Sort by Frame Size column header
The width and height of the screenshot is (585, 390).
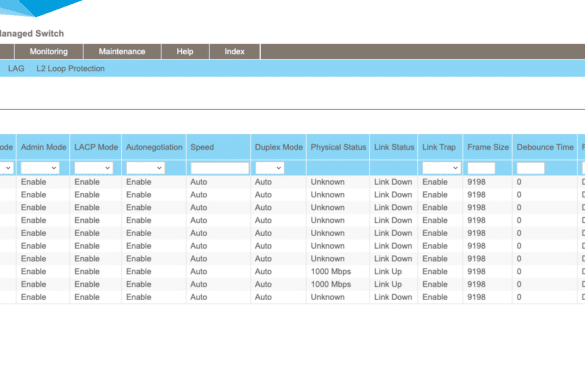(488, 147)
